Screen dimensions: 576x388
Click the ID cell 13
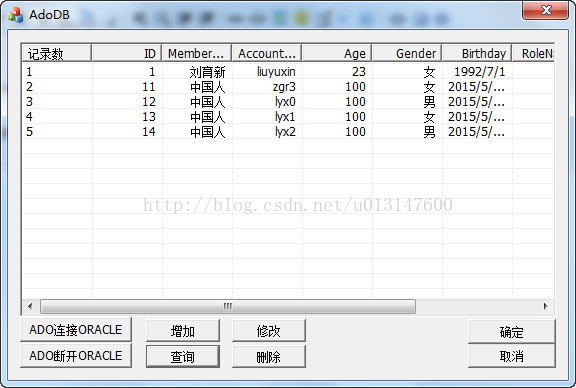[x=149, y=117]
